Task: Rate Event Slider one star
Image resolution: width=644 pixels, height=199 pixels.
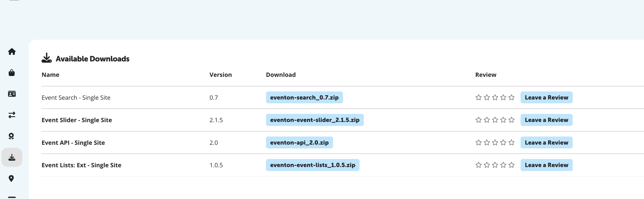Action: (x=478, y=120)
